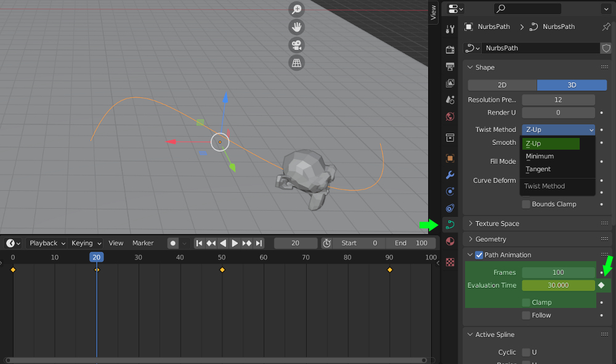Play animation in reverse
This screenshot has width=616, height=364.
223,243
